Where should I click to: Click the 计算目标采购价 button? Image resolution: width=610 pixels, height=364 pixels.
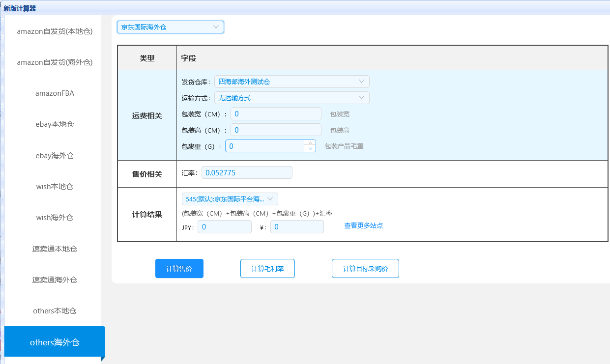(x=365, y=269)
